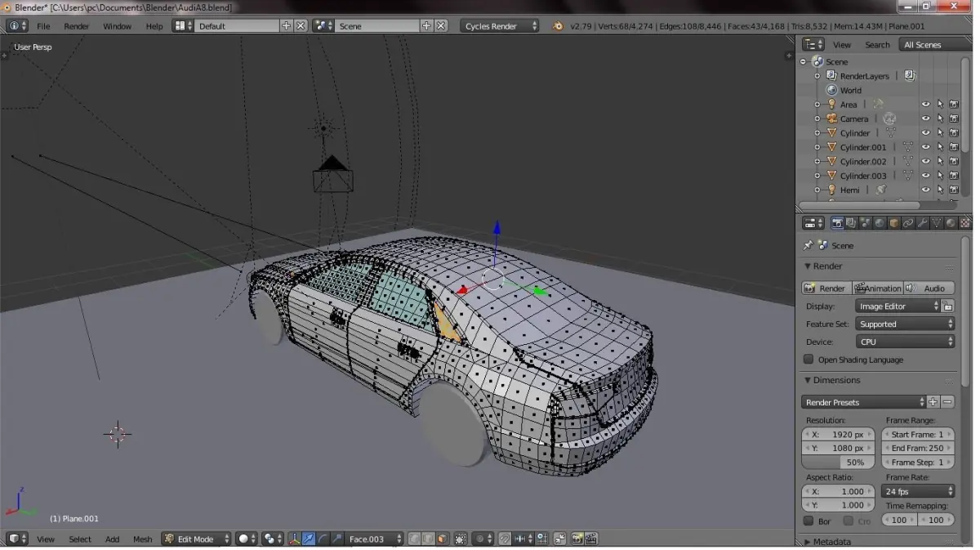Open the Render menu in top bar
The height and width of the screenshot is (550, 980).
click(77, 26)
